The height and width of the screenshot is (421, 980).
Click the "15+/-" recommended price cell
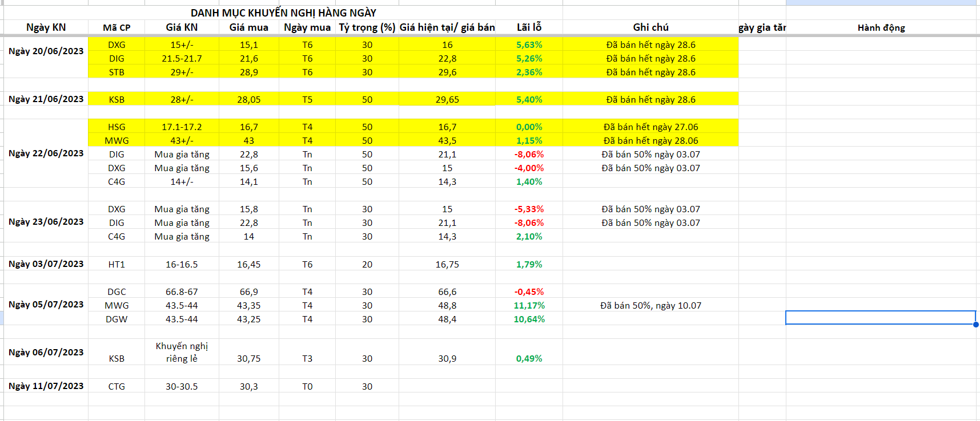coord(182,44)
